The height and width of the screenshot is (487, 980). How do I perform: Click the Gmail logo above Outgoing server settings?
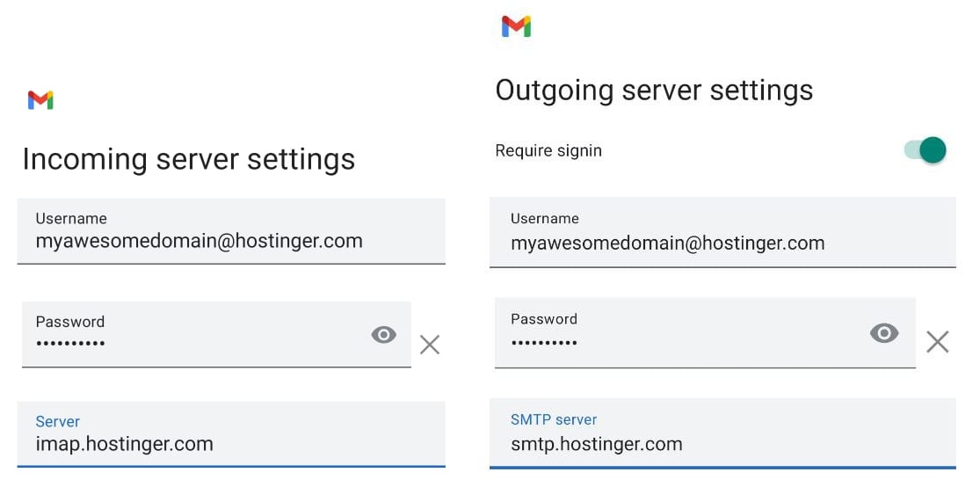516,26
